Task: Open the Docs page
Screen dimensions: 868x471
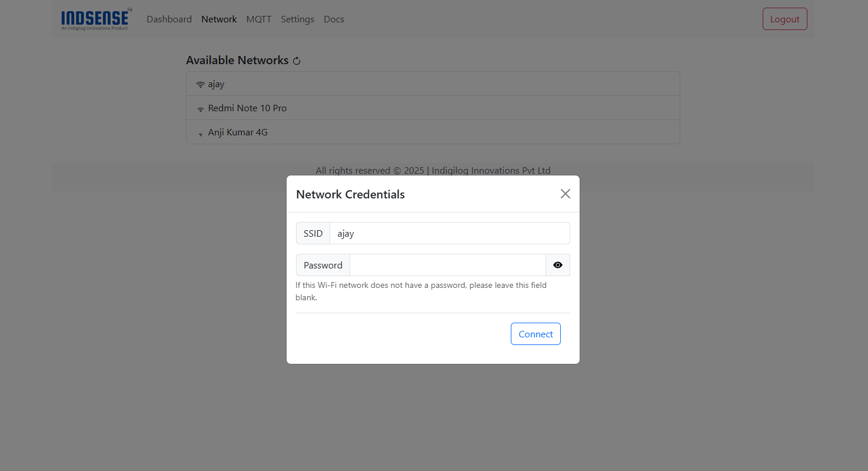Action: 334,19
